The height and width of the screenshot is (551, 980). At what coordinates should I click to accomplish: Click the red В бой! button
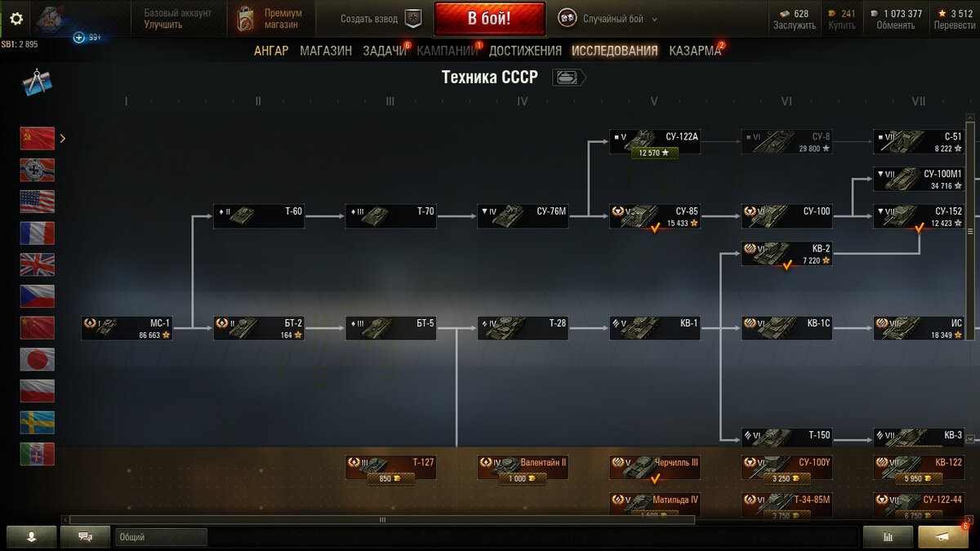click(x=490, y=19)
